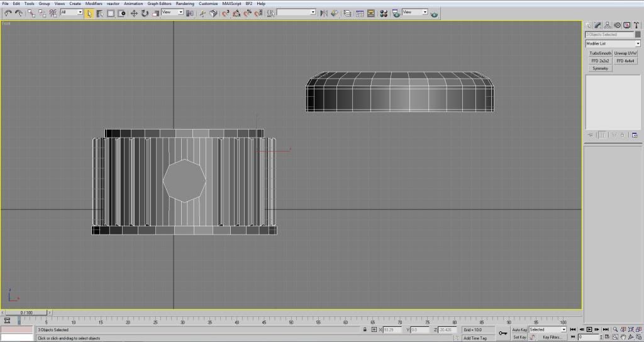This screenshot has height=342, width=644.
Task: Open the Modifiers menu
Action: (x=94, y=3)
